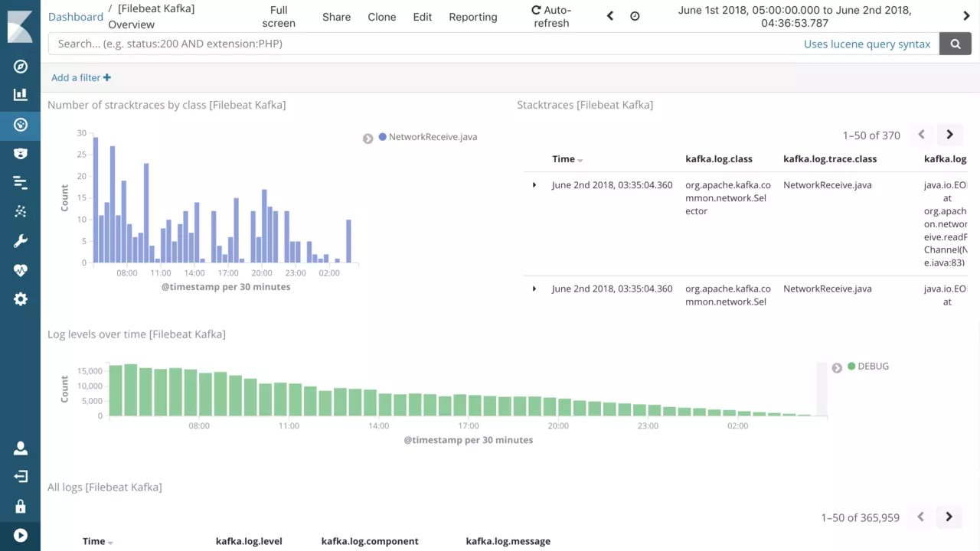
Task: Toggle the DEBUG legend panel arrow
Action: point(837,368)
